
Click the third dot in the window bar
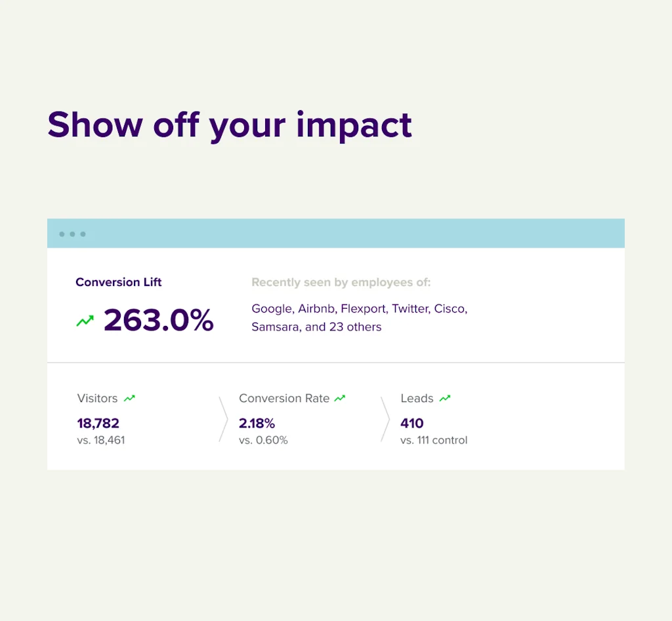[83, 234]
